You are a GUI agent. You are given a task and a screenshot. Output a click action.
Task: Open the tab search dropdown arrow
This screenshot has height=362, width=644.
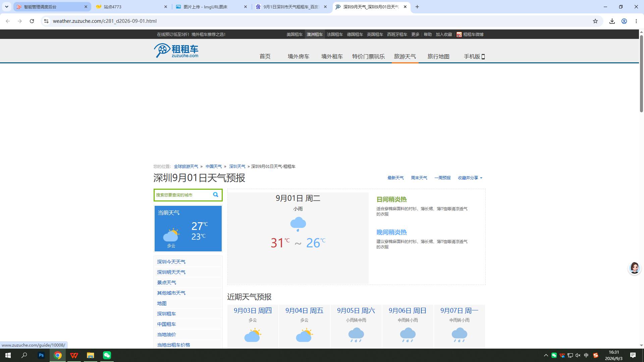click(7, 7)
